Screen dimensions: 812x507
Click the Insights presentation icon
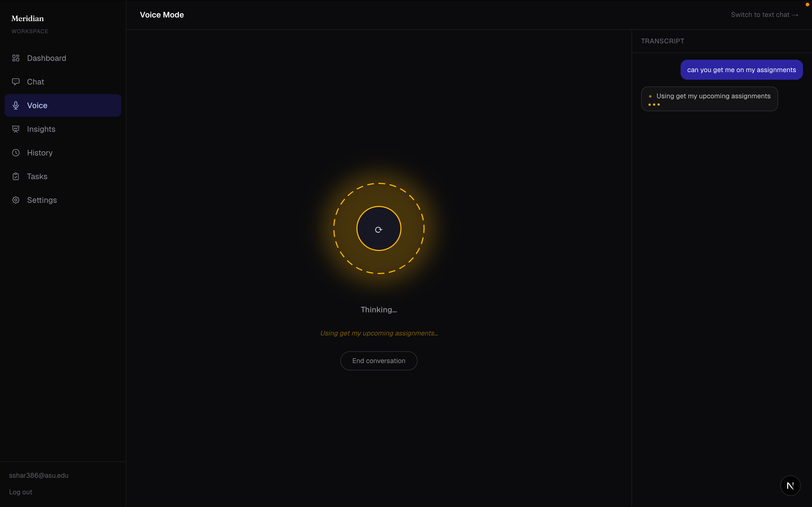pos(16,129)
